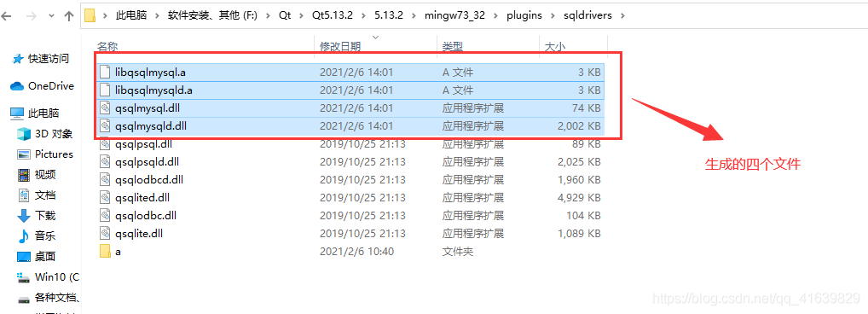The height and width of the screenshot is (314, 868).
Task: Sort by 类型 column header
Action: click(452, 47)
